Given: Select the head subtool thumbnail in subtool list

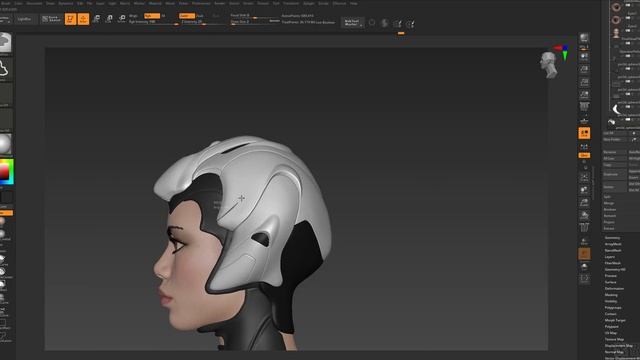Looking at the screenshot, I should pyautogui.click(x=616, y=33).
